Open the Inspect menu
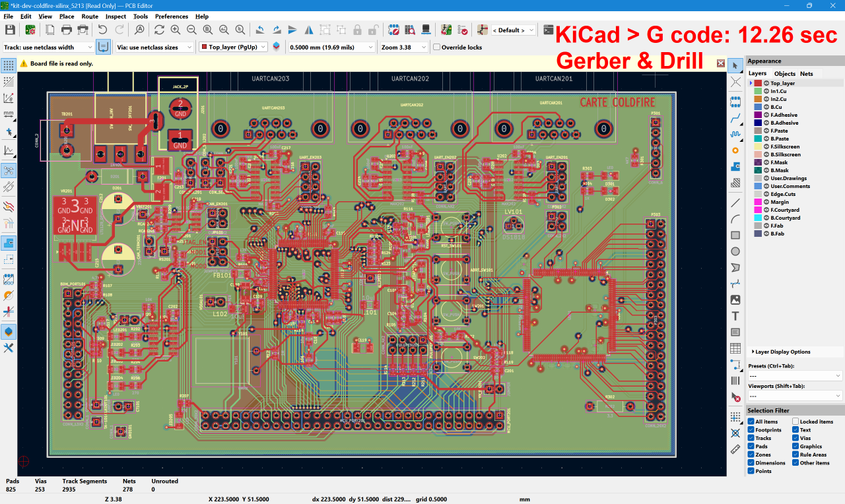This screenshot has height=504, width=845. click(116, 16)
